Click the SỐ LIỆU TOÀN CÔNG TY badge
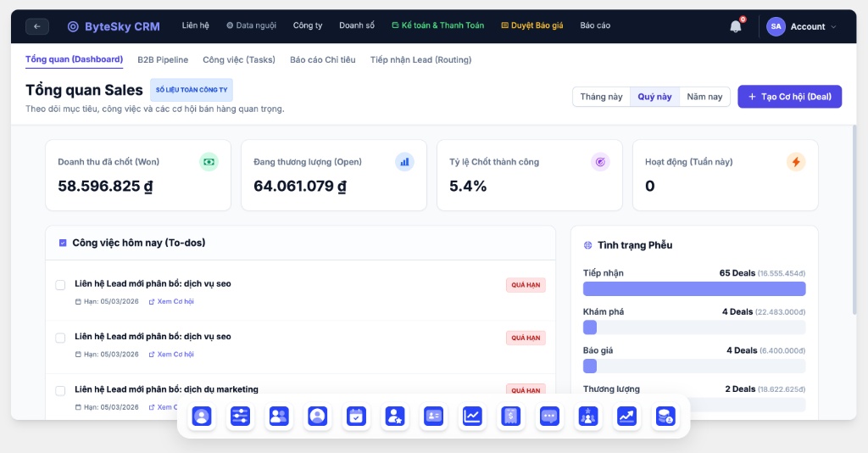 [x=192, y=90]
